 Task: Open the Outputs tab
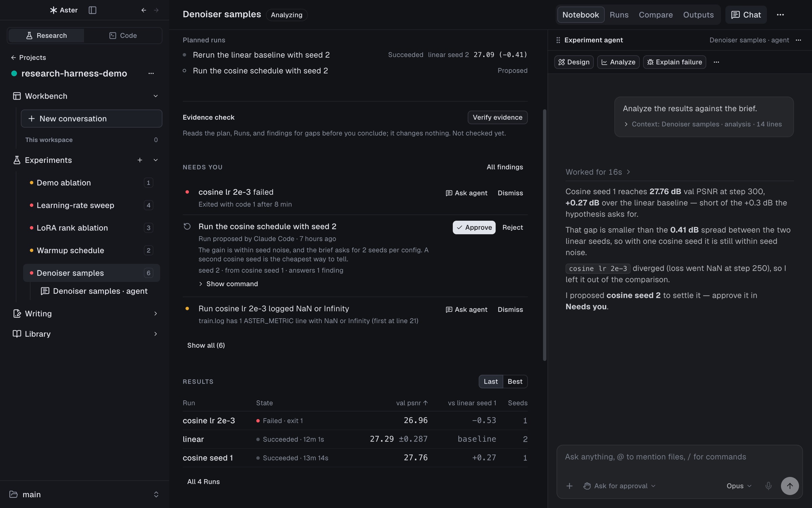(x=698, y=15)
